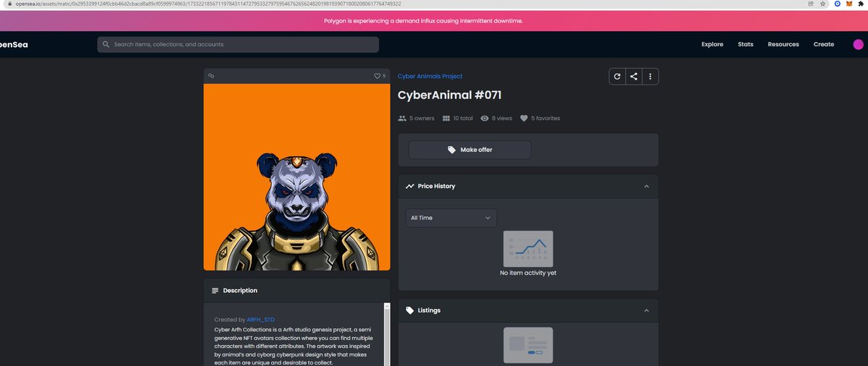This screenshot has width=868, height=366.
Task: Click the empty price chart placeholder image
Action: [x=528, y=248]
